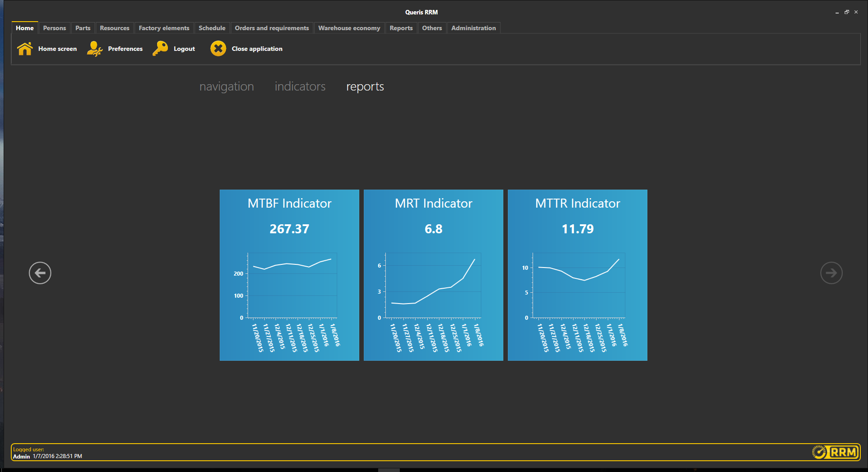This screenshot has width=868, height=472.
Task: Click the right navigation arrow circle
Action: click(831, 272)
